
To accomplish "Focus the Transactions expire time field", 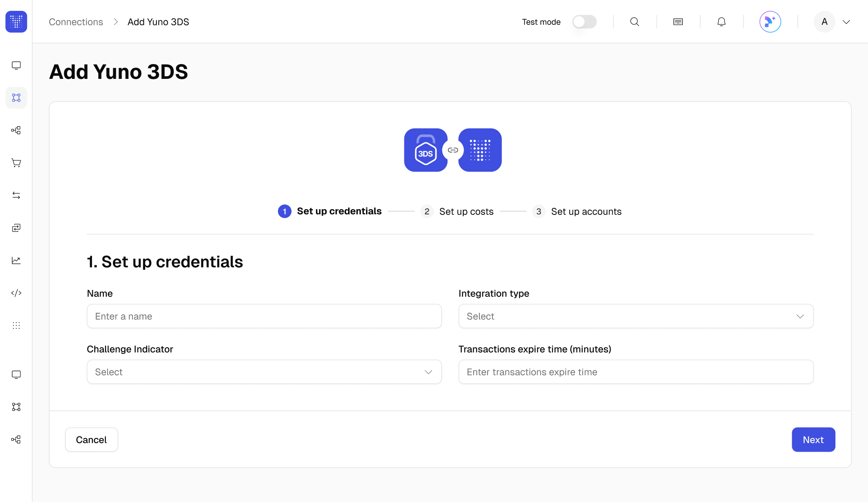I will tap(635, 372).
